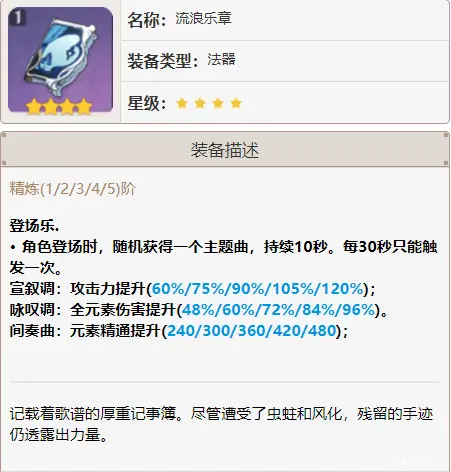
Task: Click the 间奏曲 elemental mastery values
Action: click(x=252, y=331)
